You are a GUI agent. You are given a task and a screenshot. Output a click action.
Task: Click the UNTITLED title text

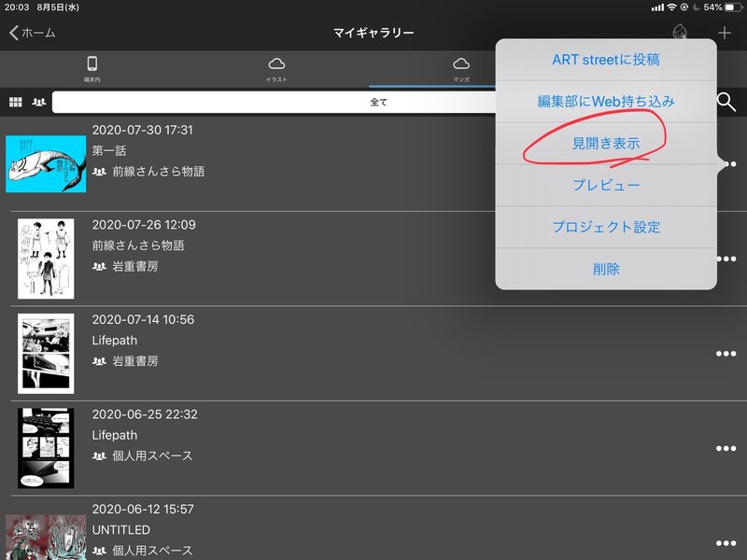tap(121, 529)
